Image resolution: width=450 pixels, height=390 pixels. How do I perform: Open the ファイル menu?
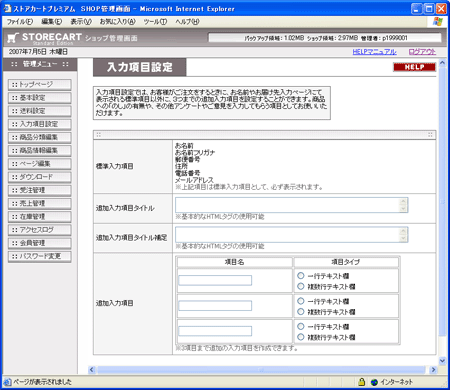(20, 22)
